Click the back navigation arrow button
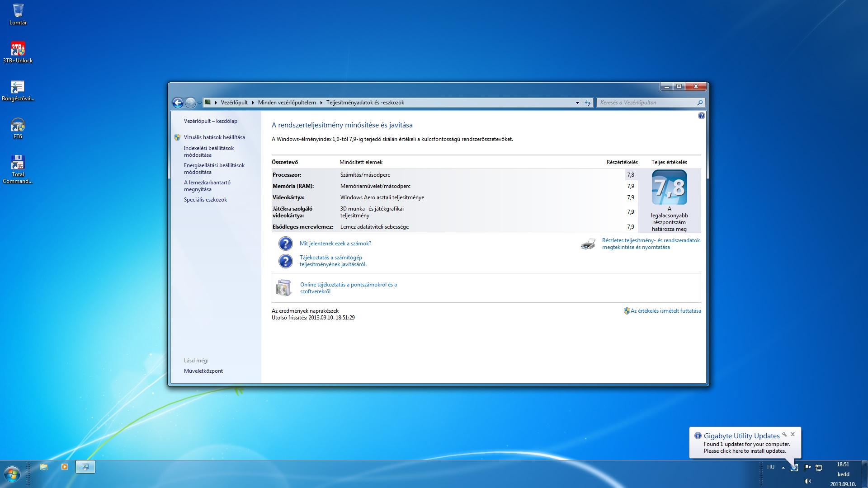 (178, 103)
